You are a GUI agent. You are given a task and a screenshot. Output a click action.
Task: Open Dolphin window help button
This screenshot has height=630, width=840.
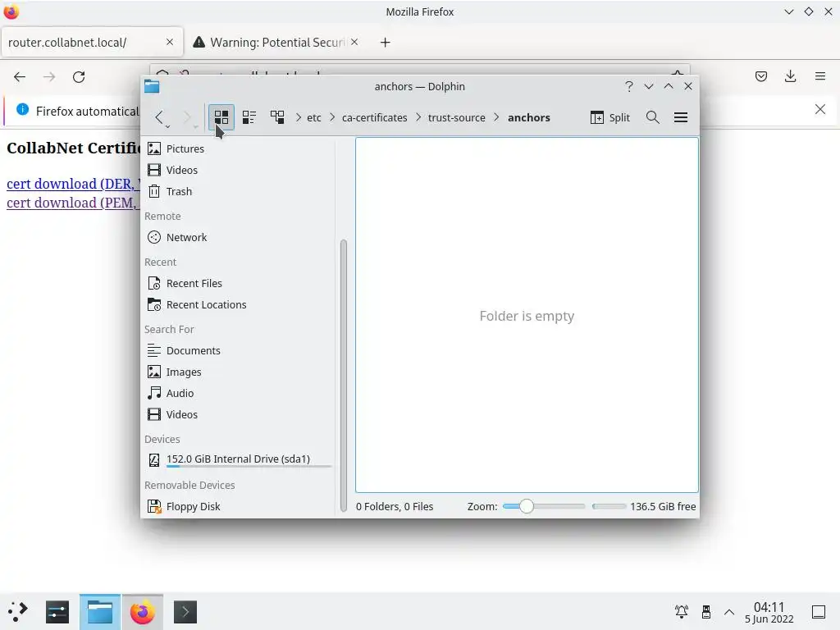pyautogui.click(x=629, y=86)
